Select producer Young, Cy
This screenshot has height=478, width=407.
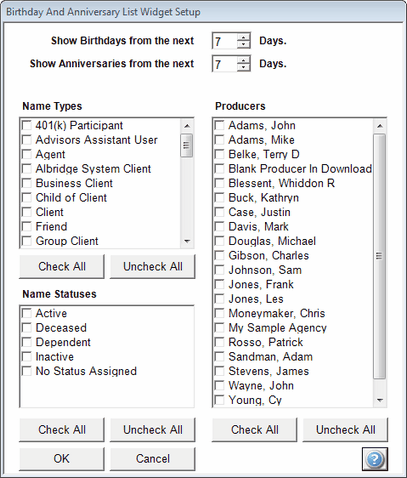coord(219,400)
